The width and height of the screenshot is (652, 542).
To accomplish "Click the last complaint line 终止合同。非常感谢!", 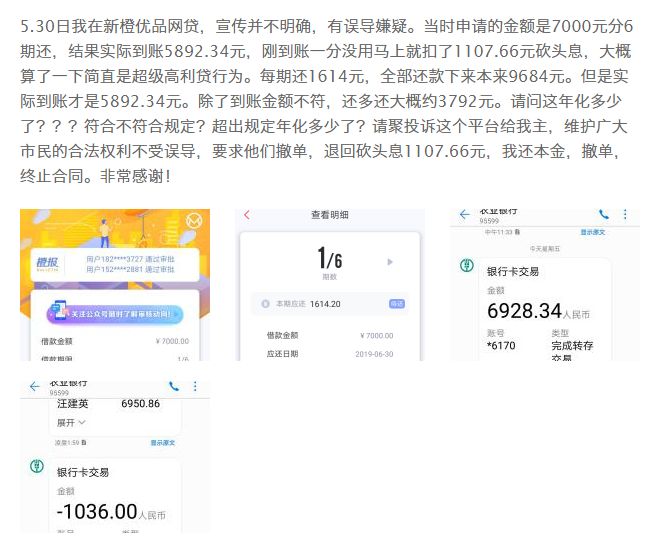I will pyautogui.click(x=95, y=176).
